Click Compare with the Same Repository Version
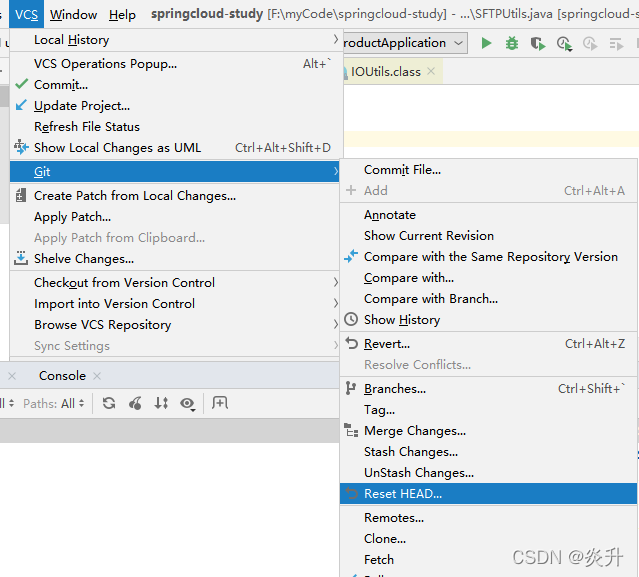Viewport: 639px width, 577px height. [488, 257]
